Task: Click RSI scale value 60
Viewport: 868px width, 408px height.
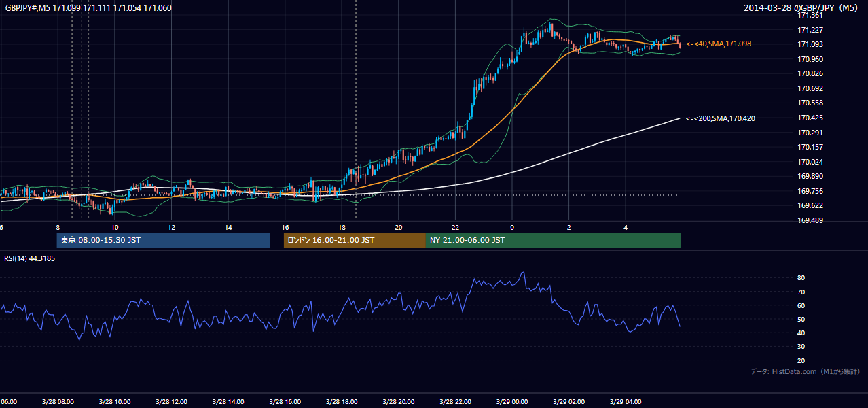Action: coord(801,305)
